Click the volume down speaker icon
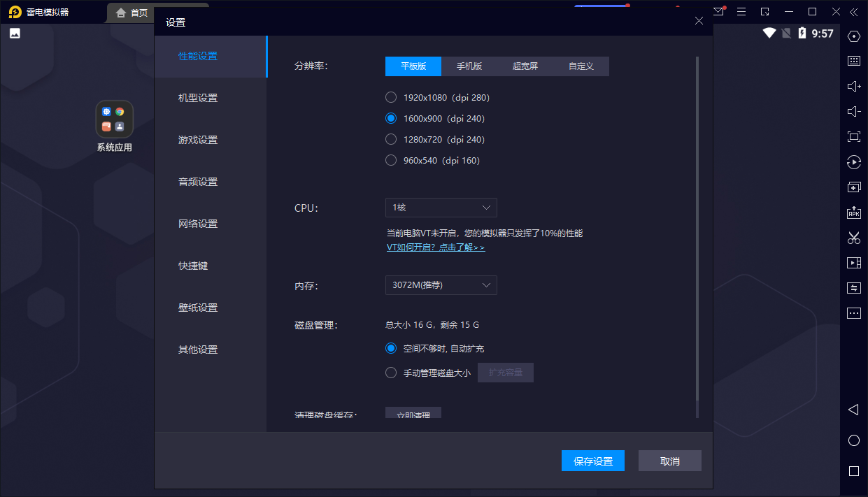 coord(853,111)
